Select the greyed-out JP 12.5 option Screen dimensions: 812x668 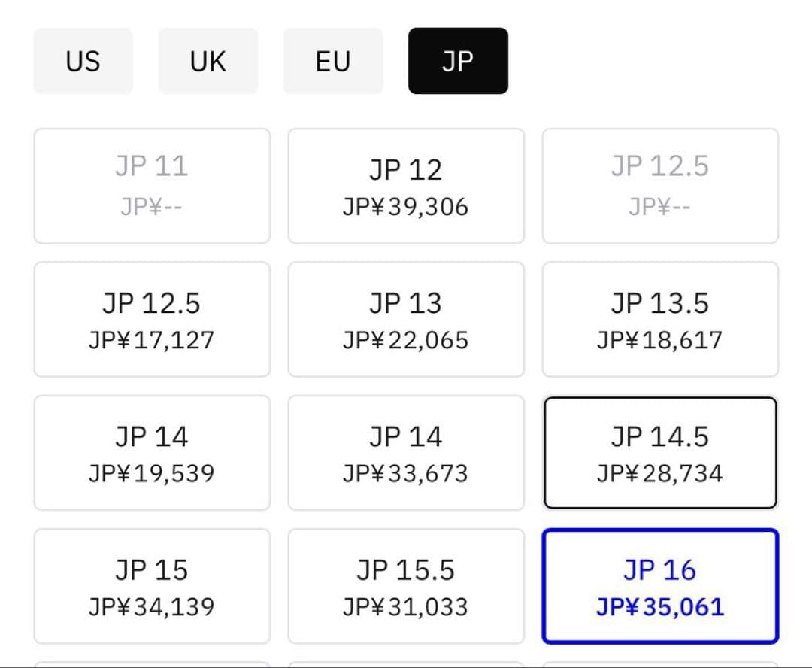[660, 186]
